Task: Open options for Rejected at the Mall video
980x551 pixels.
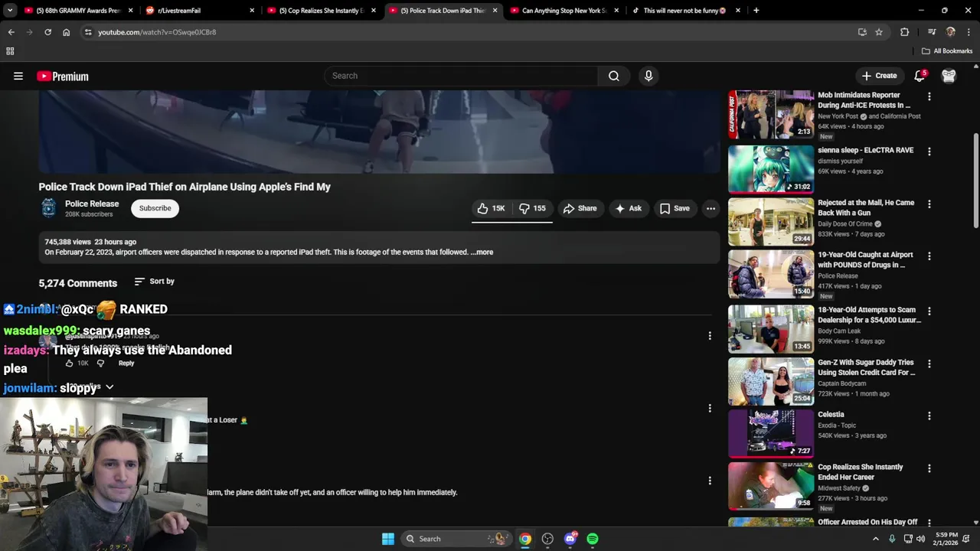Action: coord(929,204)
